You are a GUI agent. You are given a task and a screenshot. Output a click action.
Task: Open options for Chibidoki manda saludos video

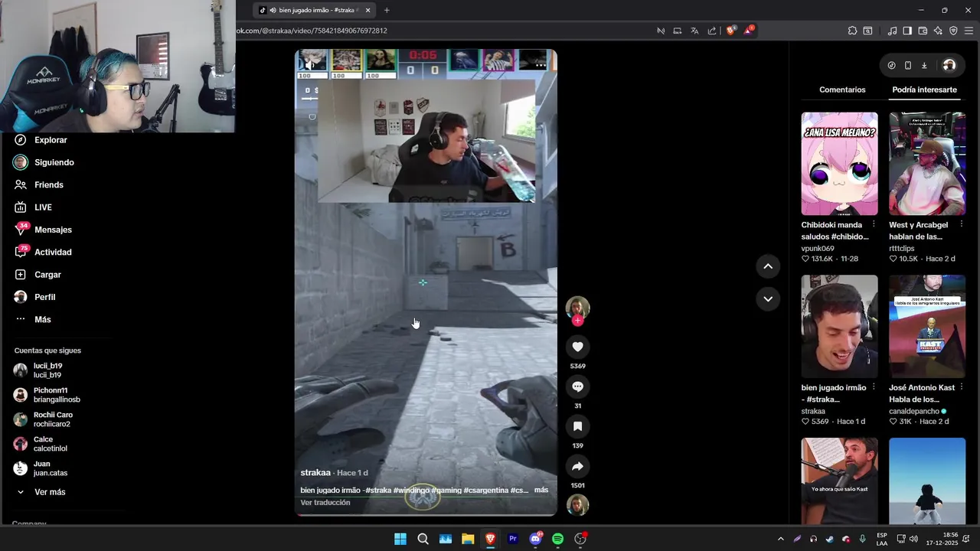pos(874,225)
